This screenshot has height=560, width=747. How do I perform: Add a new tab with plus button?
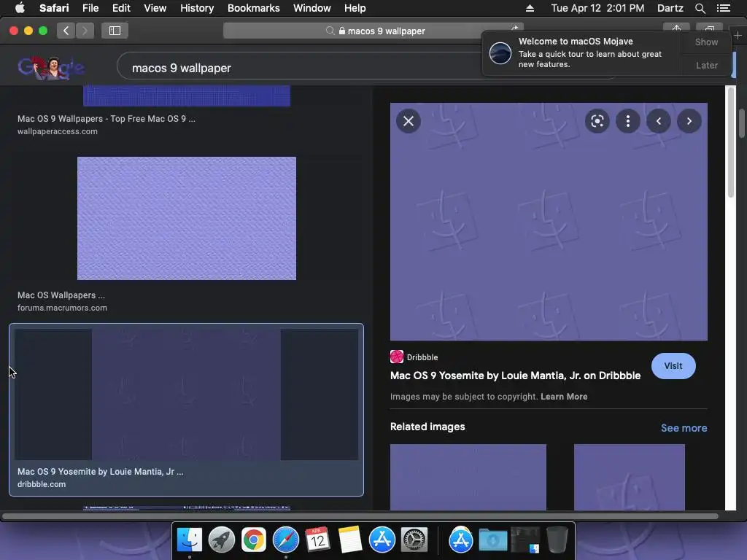(x=738, y=35)
